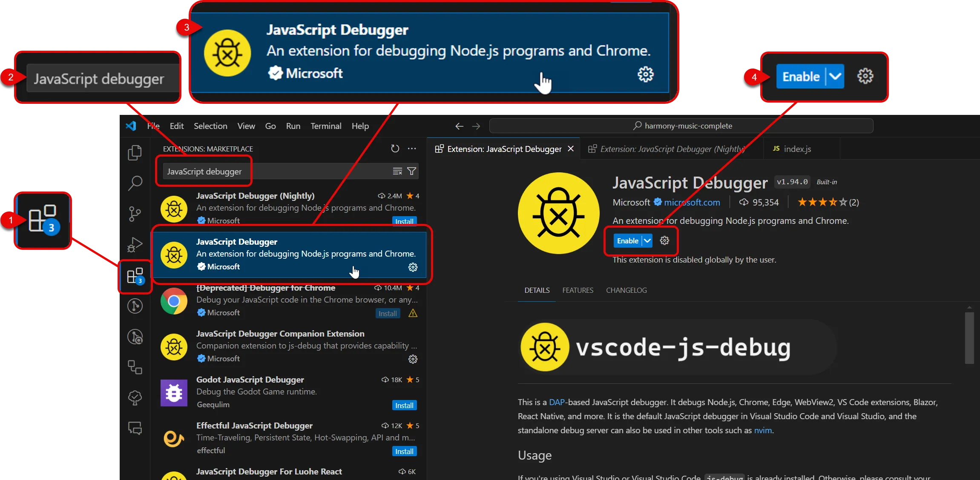The image size is (980, 480).
Task: Open the Remote Explorer view
Action: tap(135, 367)
